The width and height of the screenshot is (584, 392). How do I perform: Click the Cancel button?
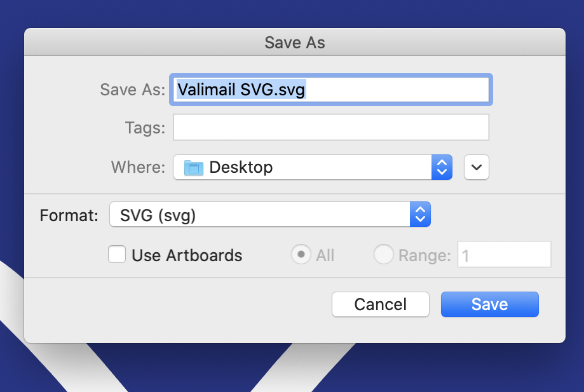(x=380, y=304)
